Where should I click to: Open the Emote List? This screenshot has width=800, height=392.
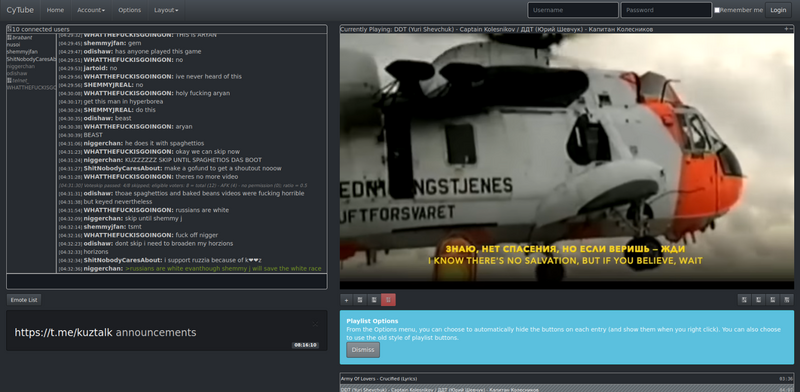24,300
